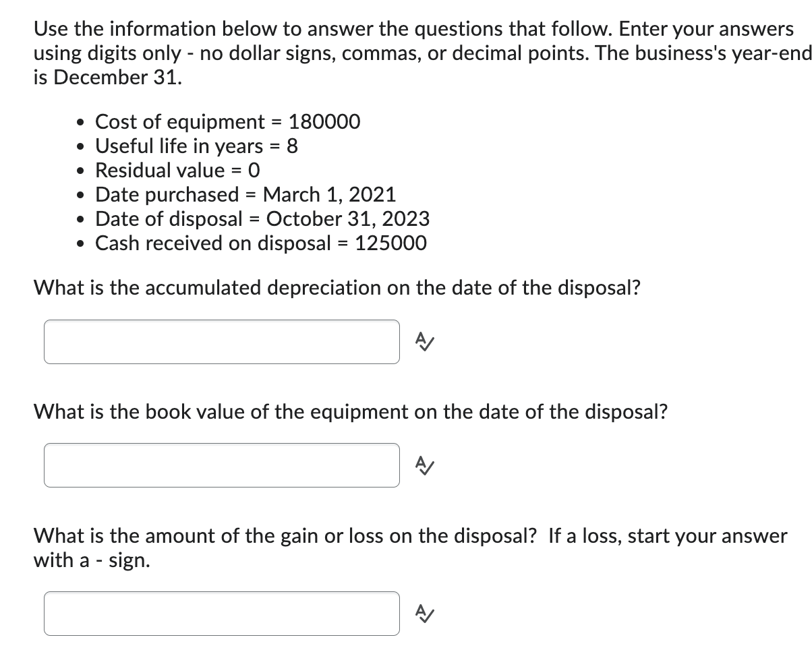Click the book value question text

351,412
